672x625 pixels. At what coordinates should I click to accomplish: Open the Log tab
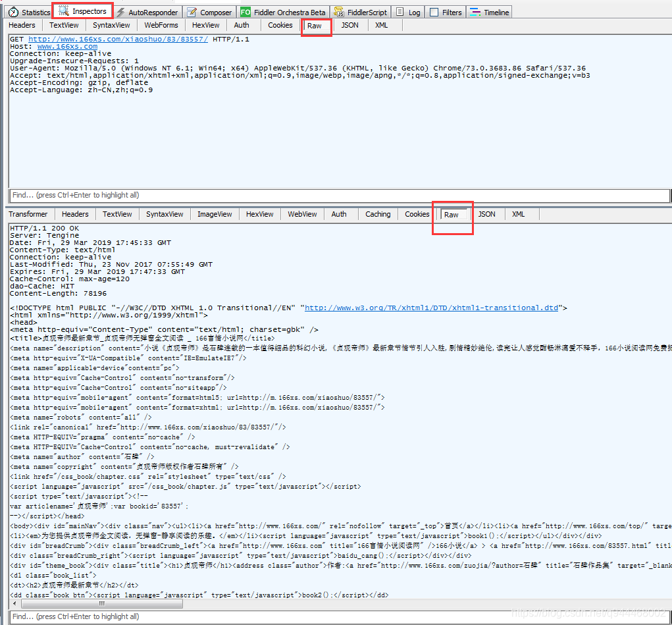[408, 13]
